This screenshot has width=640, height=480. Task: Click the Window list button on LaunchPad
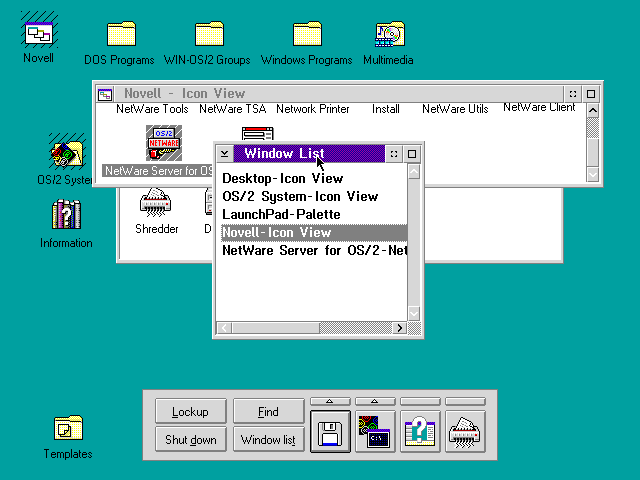tap(269, 439)
